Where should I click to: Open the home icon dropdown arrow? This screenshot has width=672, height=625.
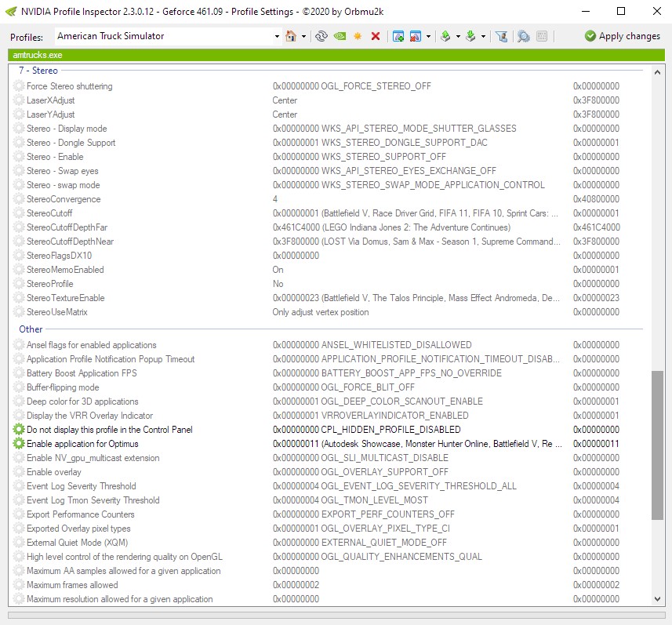click(304, 36)
